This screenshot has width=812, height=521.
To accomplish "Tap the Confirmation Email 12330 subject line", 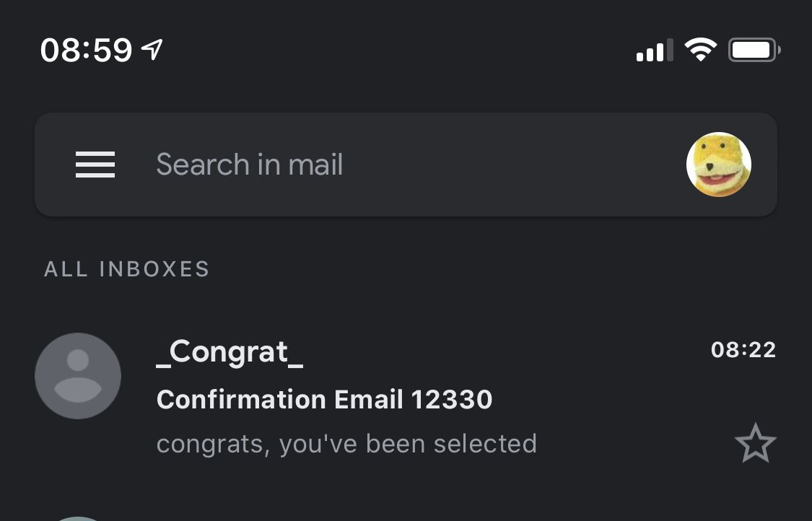I will 324,399.
